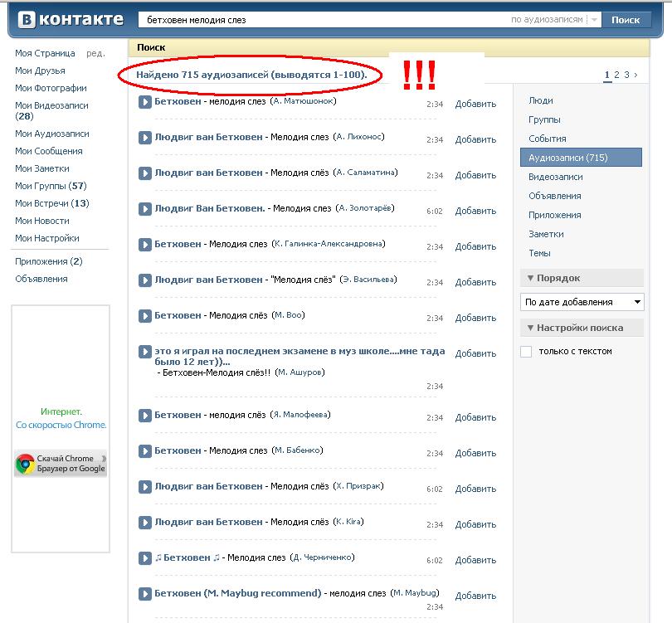Image resolution: width=672 pixels, height=623 pixels.
Task: Play the track by А. Матюшонок
Action: pyautogui.click(x=144, y=102)
